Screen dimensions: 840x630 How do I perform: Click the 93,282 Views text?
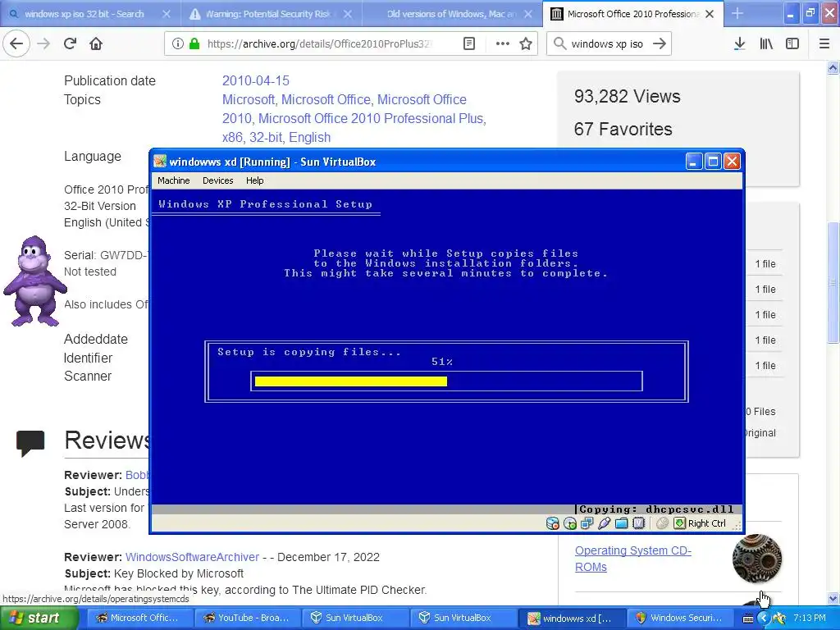[628, 97]
